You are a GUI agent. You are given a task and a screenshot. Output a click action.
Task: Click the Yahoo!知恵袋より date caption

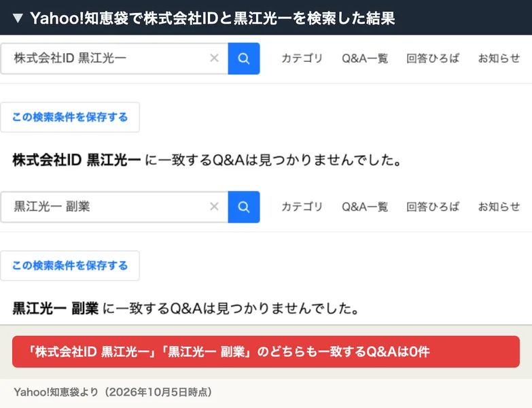(113, 392)
